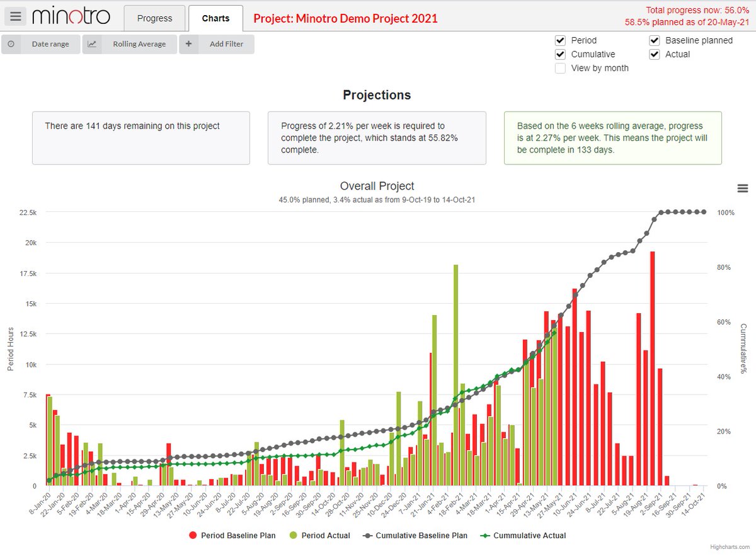Click the chart icon on Rolling Average

click(x=92, y=44)
